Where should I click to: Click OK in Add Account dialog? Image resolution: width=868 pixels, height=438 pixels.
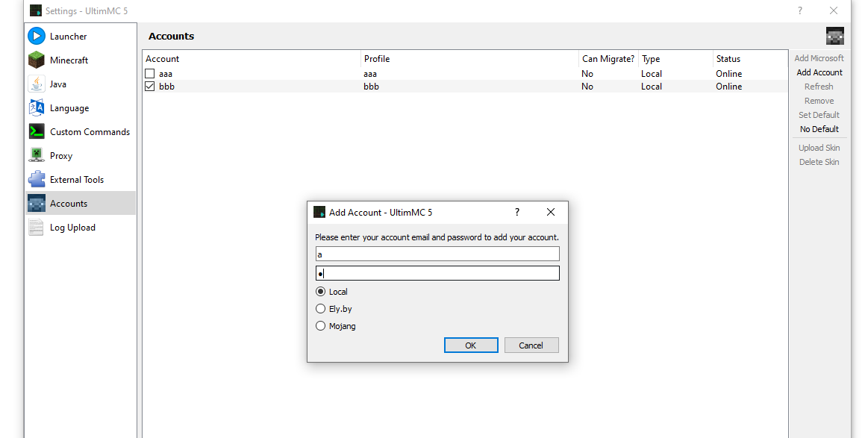point(471,345)
